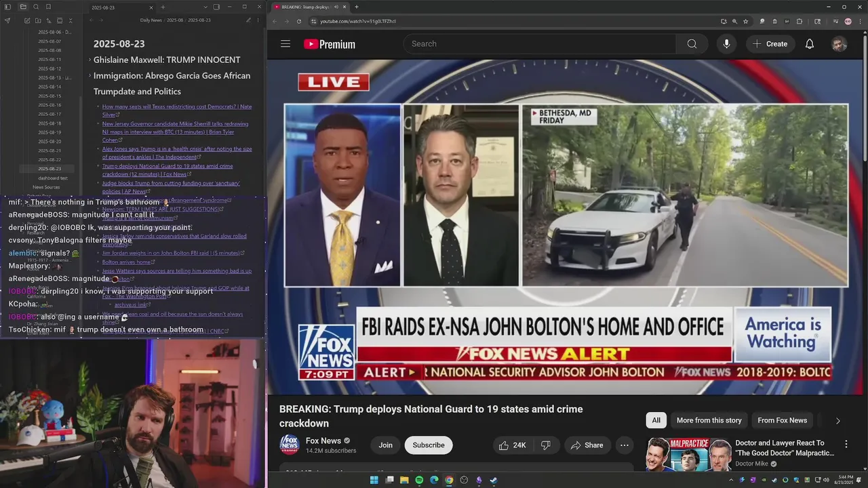Bookmark page with Chrome star icon
The image size is (868, 488).
point(746,21)
